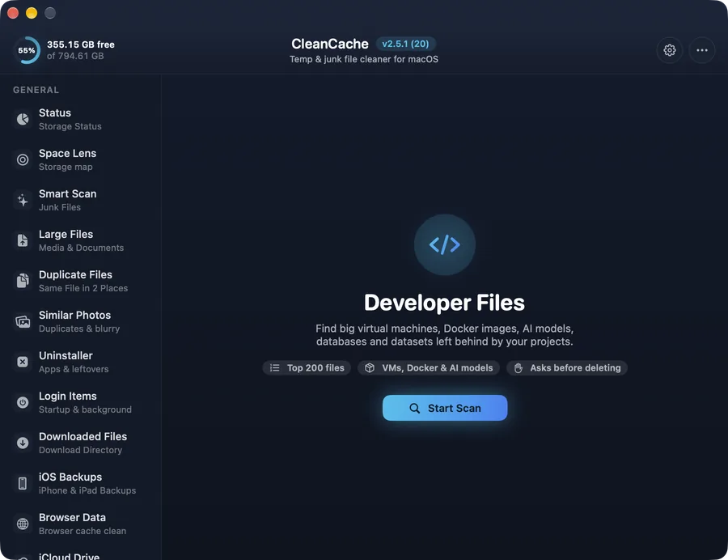The image size is (728, 560).
Task: Click the 'Storage map' subtitle
Action: point(66,167)
